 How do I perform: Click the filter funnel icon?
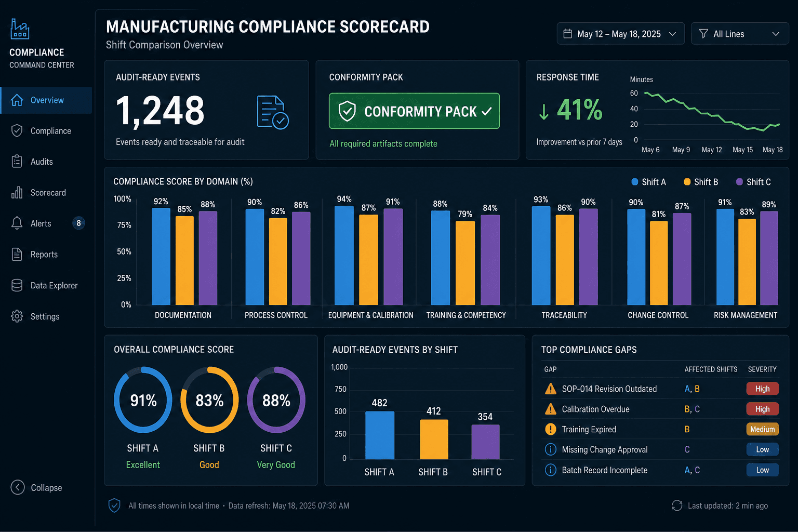703,34
